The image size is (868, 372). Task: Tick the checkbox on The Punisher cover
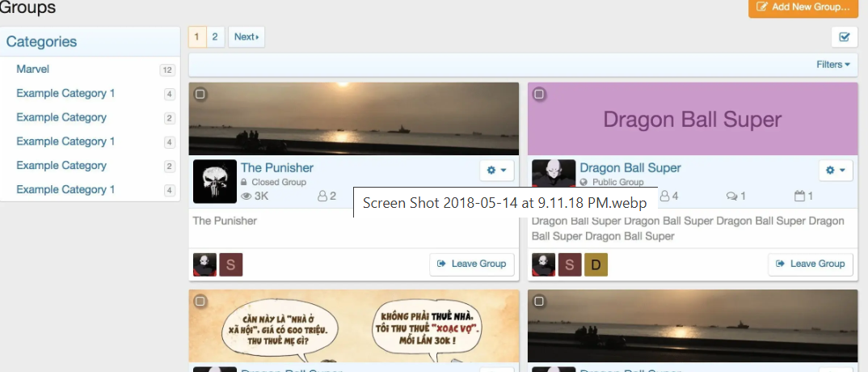pos(200,95)
